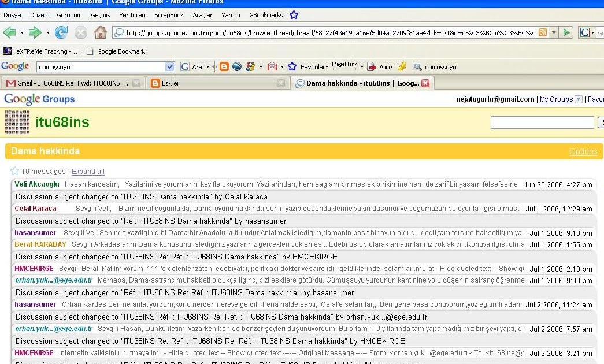Viewport: 604px width, 364px height.
Task: Click inside the itu68ins group search field
Action: [x=542, y=122]
